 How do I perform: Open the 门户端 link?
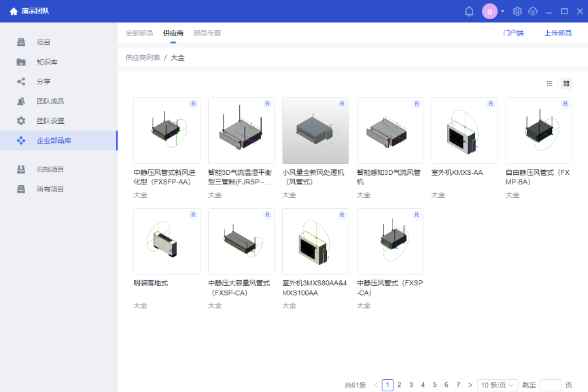point(513,33)
